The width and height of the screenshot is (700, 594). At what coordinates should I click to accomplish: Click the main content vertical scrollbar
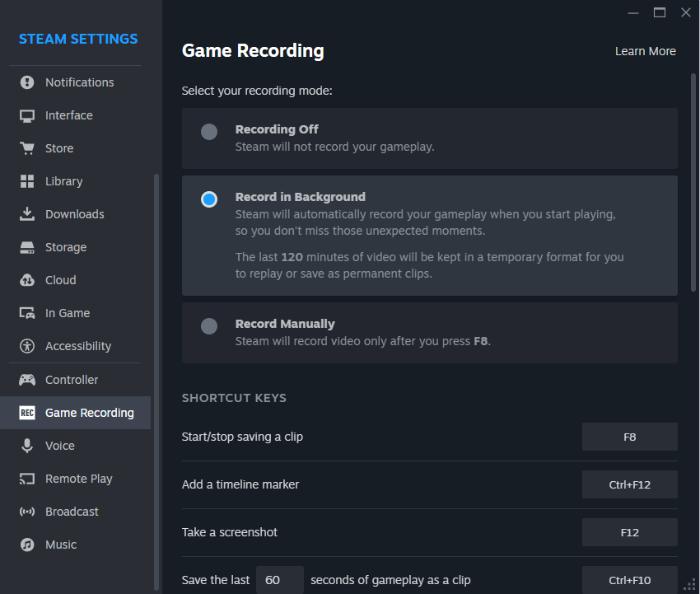[693, 183]
